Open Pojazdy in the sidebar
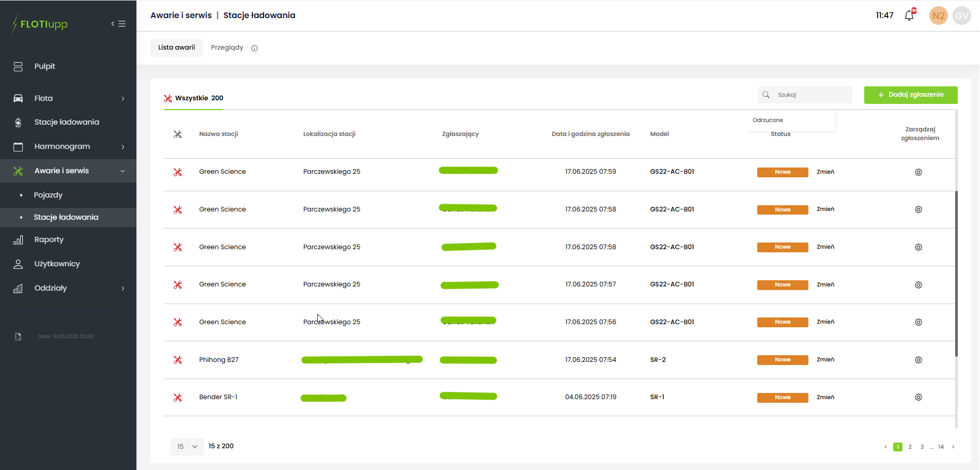Image resolution: width=980 pixels, height=470 pixels. point(48,195)
